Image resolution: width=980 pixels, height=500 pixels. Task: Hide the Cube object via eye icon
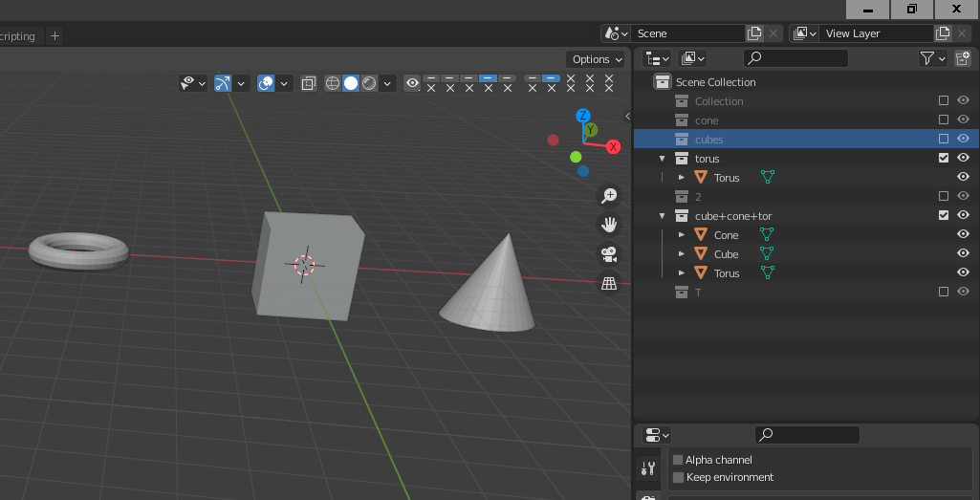pos(963,253)
